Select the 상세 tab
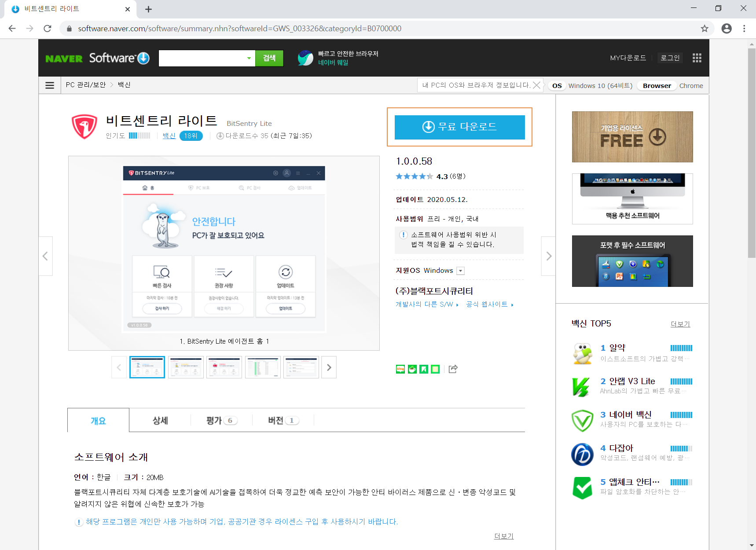Screen dimensions: 756x550 [160, 421]
